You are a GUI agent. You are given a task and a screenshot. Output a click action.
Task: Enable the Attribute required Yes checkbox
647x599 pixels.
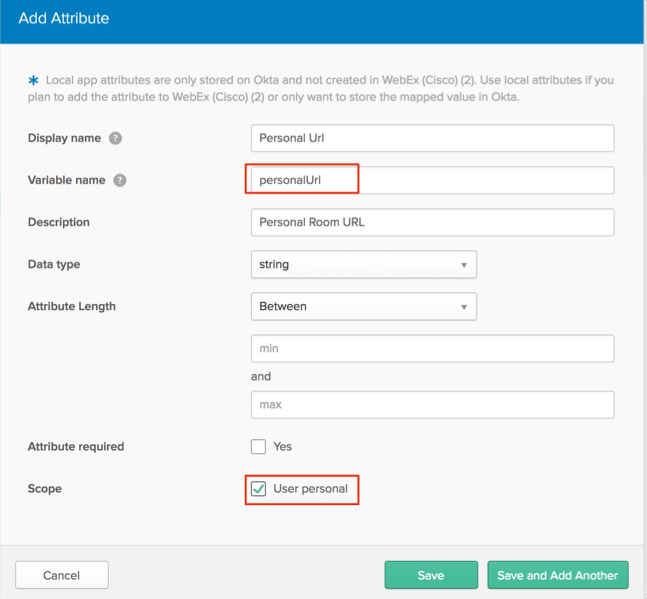(x=259, y=447)
